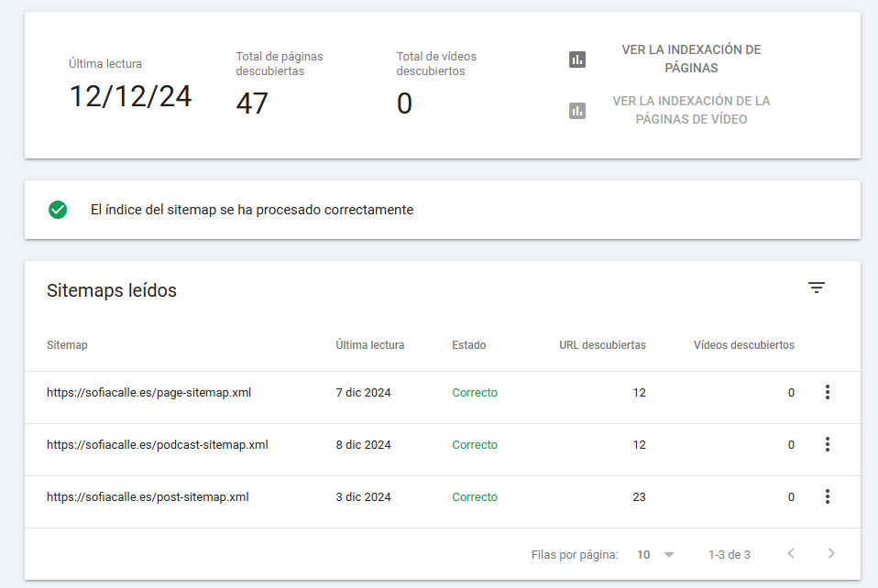Click the green checkmark success icon
The image size is (878, 588).
click(58, 210)
